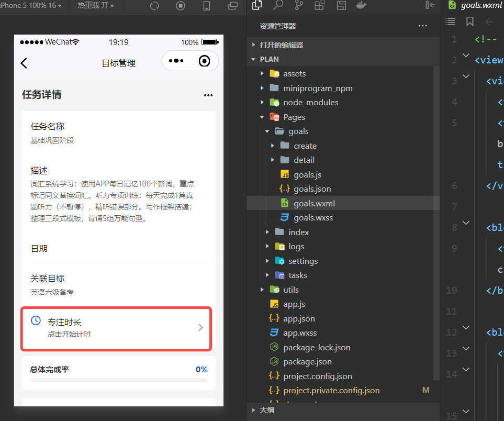
Task: Click the Docker whale icon
Action: point(361,5)
